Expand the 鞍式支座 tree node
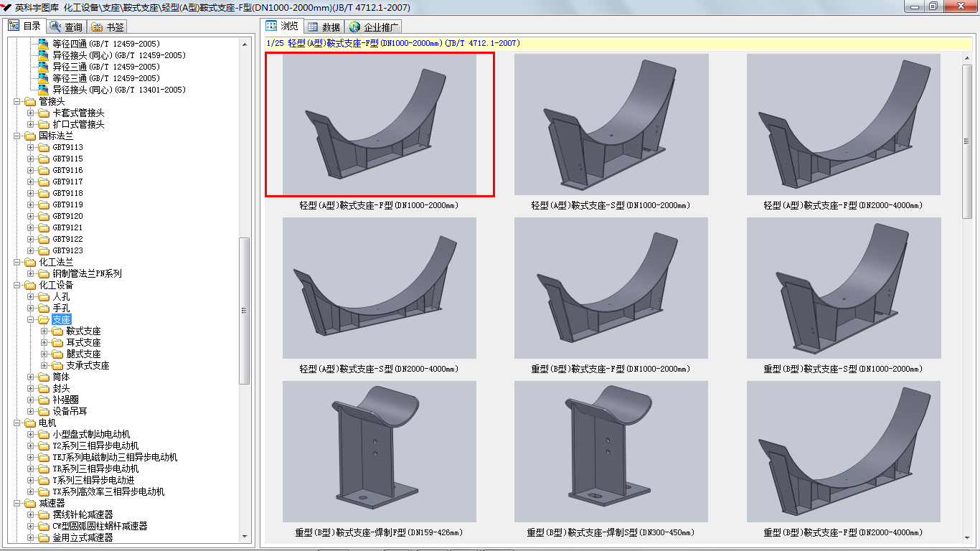Image resolution: width=980 pixels, height=551 pixels. click(x=44, y=331)
